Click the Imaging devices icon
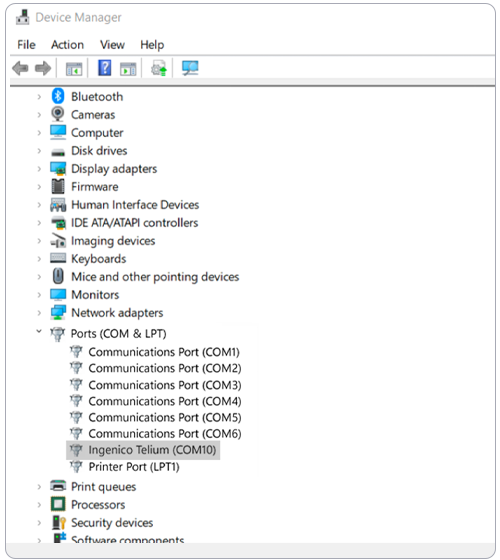Screen dimensions: 500x560 pos(58,241)
